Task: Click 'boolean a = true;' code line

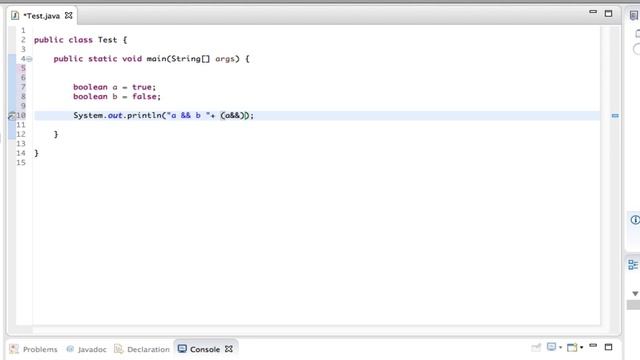Action: point(115,87)
